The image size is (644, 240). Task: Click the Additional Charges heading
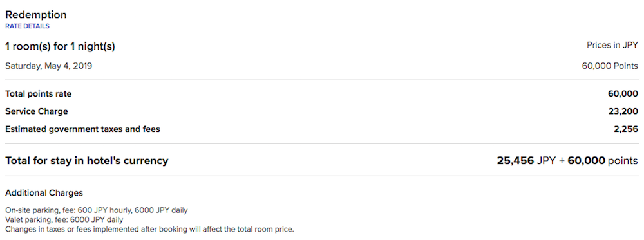(44, 192)
